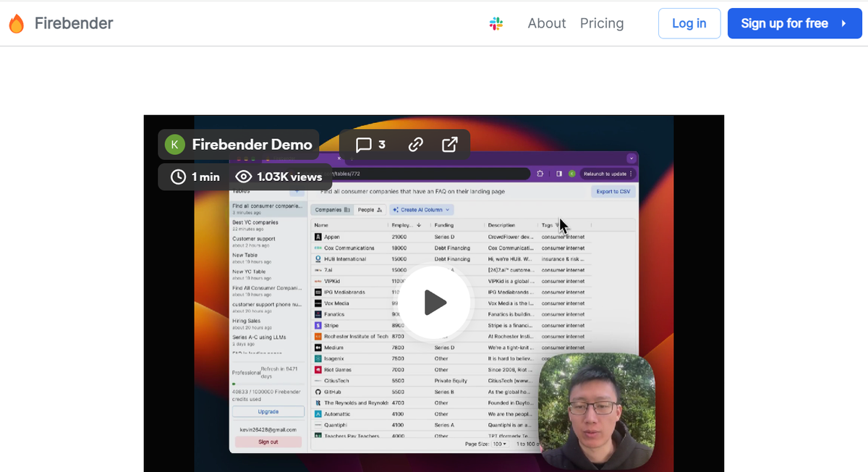Screen dimensions: 868x472
Task: Click the green K avatar icon
Action: (174, 145)
